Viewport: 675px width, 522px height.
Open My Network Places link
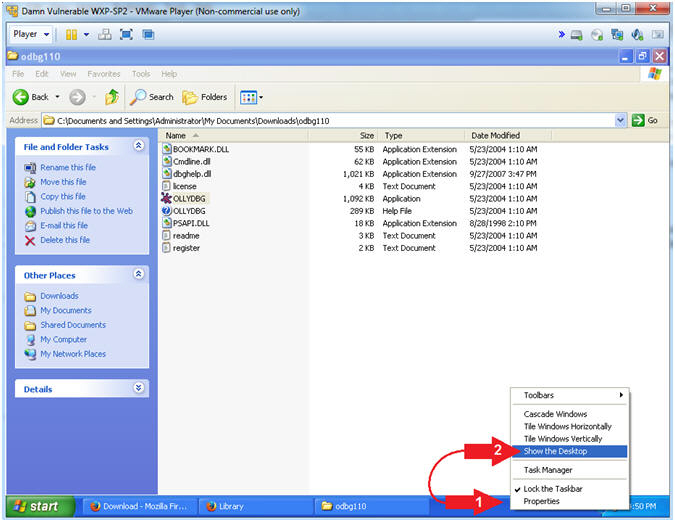pyautogui.click(x=73, y=354)
